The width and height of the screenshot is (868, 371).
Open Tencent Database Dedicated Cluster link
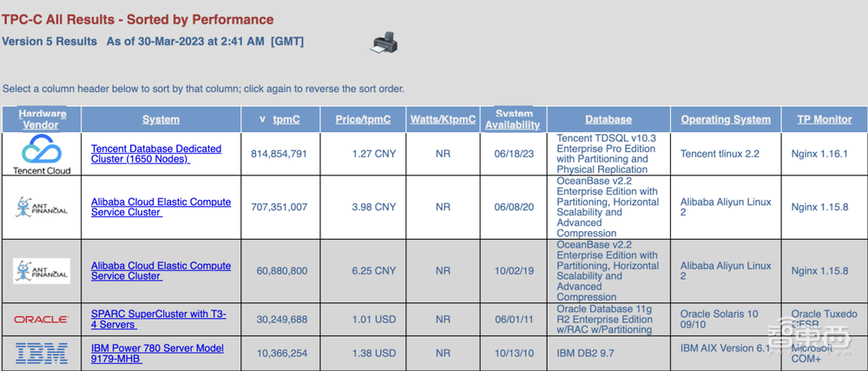pos(156,154)
